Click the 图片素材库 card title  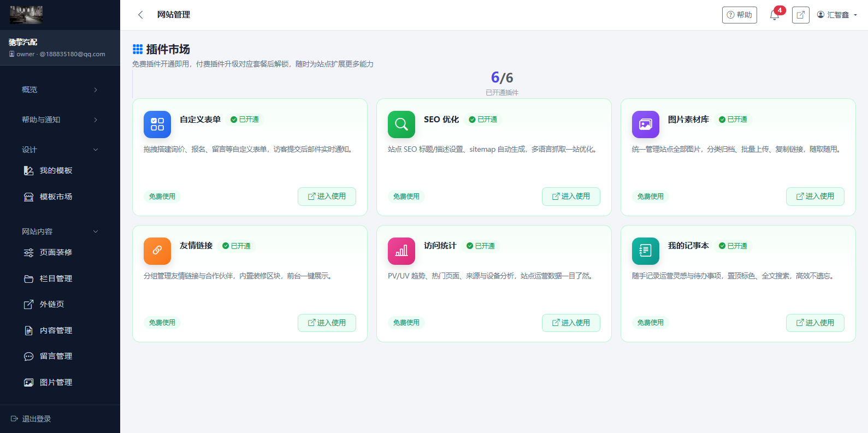pyautogui.click(x=688, y=120)
